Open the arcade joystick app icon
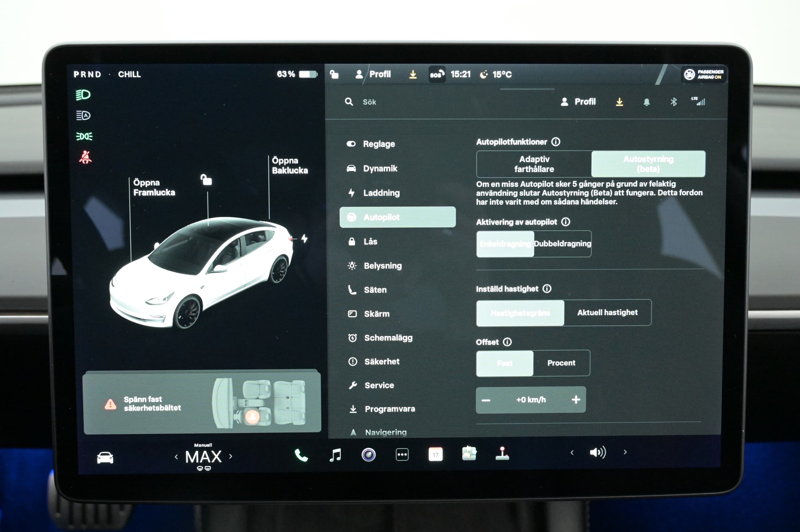This screenshot has width=800, height=532. pos(502,454)
